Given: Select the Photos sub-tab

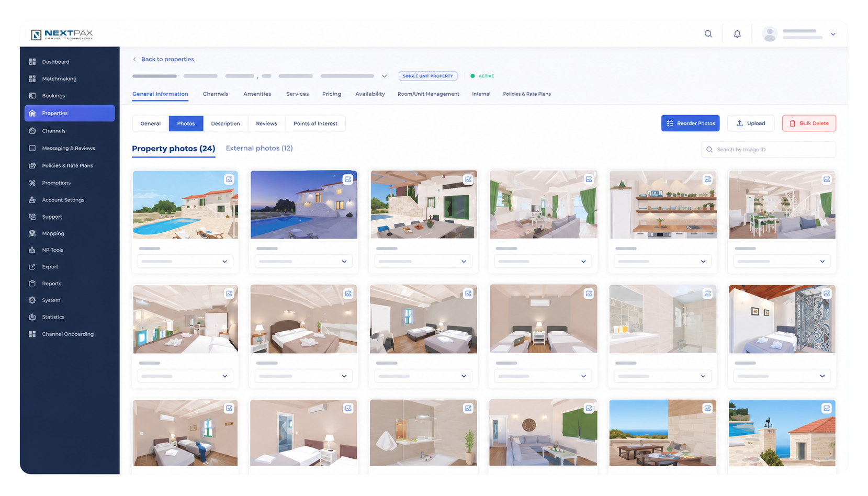Looking at the screenshot, I should click(x=186, y=123).
